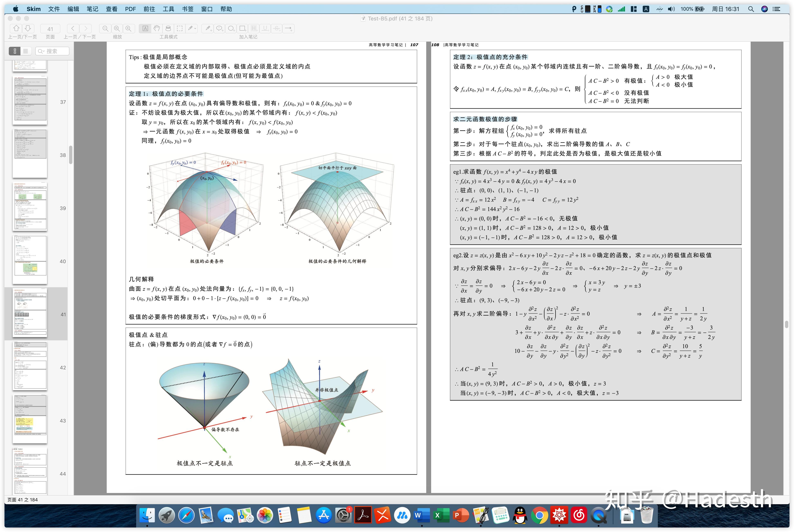Select the text selection tool (工具模式)
Screen dimensions: 794x532
point(145,29)
